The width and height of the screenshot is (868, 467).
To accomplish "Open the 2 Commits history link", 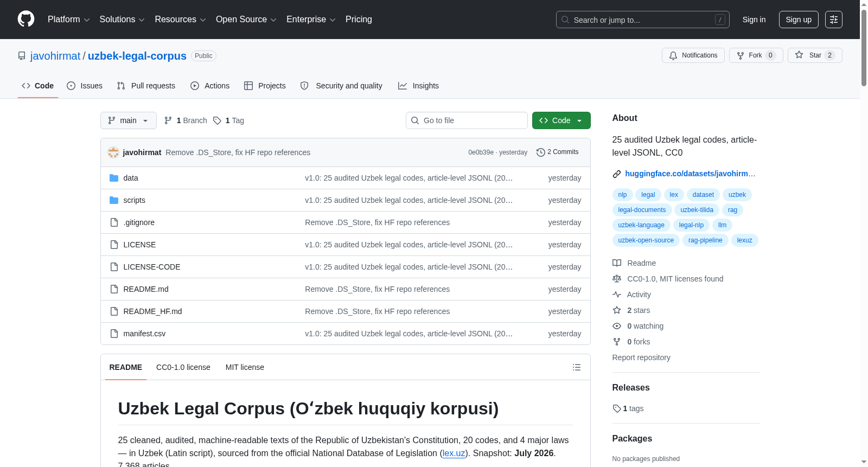I will coord(558,152).
